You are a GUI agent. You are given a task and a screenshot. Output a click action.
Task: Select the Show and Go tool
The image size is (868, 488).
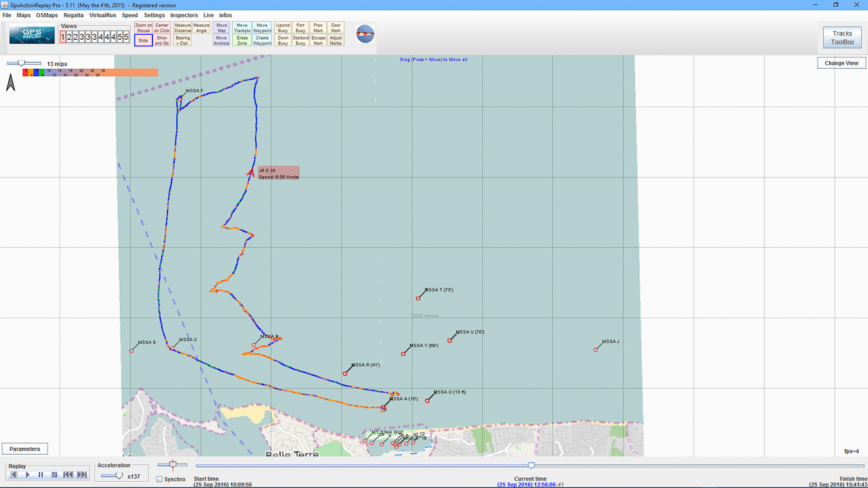(x=161, y=41)
